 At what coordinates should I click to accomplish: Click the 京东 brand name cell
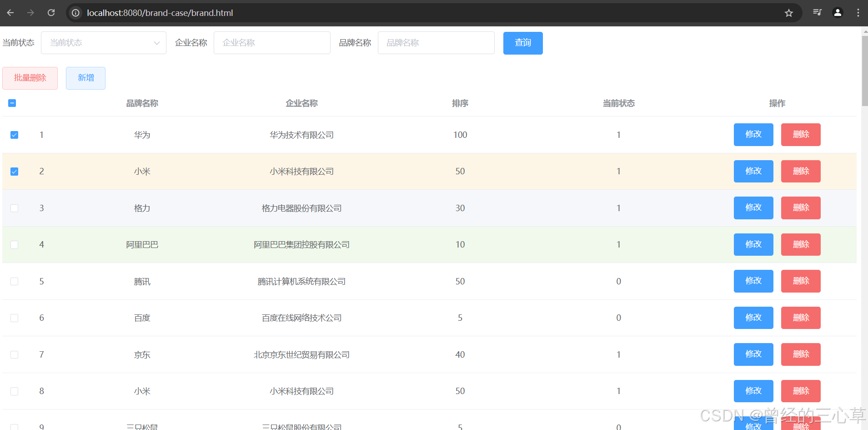click(142, 354)
